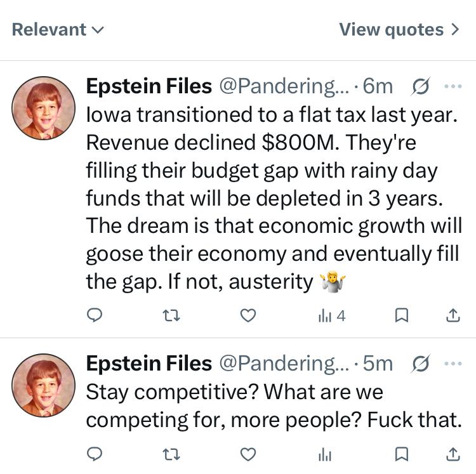Open the Relevant sort dropdown

point(58,30)
